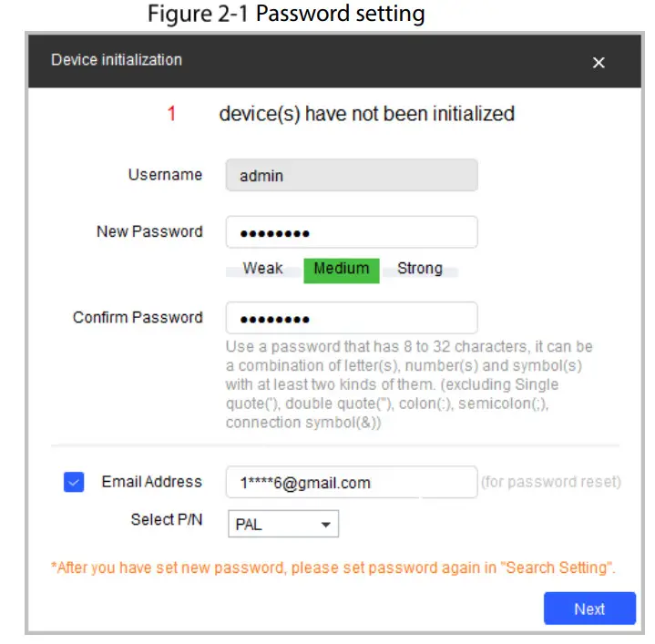The width and height of the screenshot is (655, 644).
Task: Click "device(s) have not been initialized" text
Action: (366, 114)
